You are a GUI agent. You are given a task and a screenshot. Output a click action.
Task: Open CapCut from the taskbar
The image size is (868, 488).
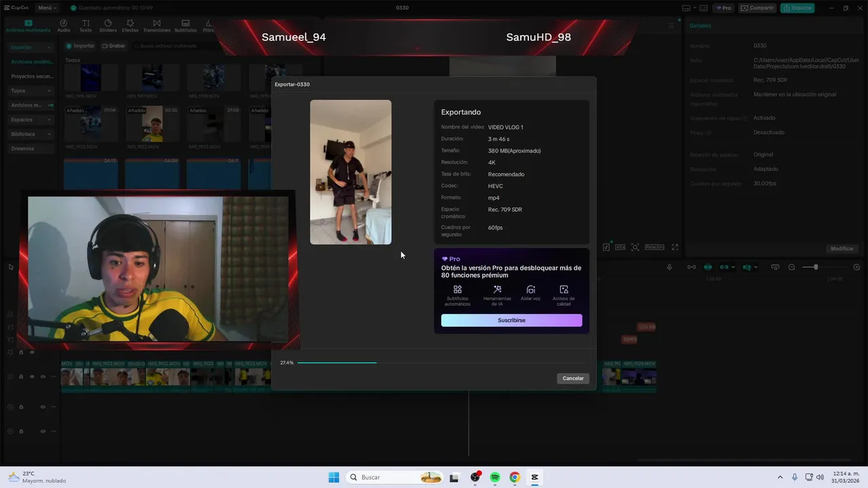534,477
